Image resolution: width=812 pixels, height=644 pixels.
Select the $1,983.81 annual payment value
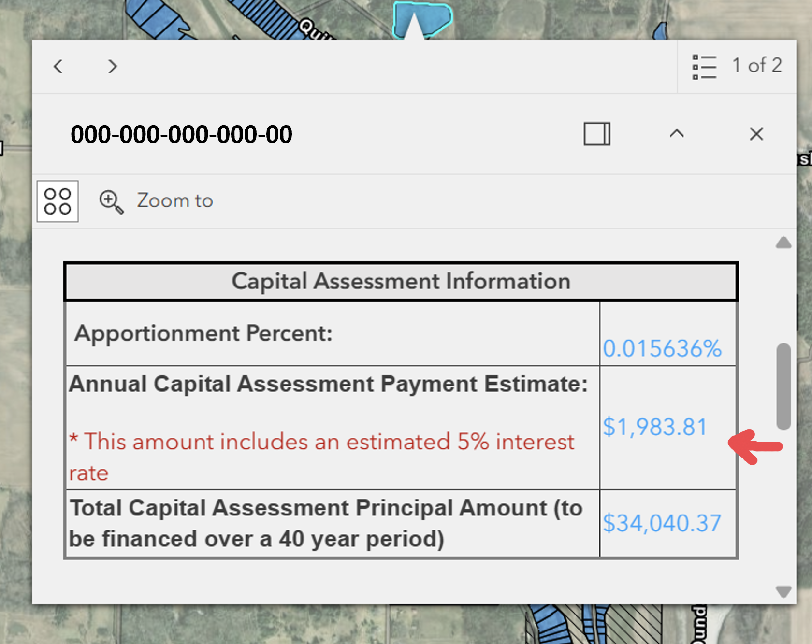[x=655, y=427]
